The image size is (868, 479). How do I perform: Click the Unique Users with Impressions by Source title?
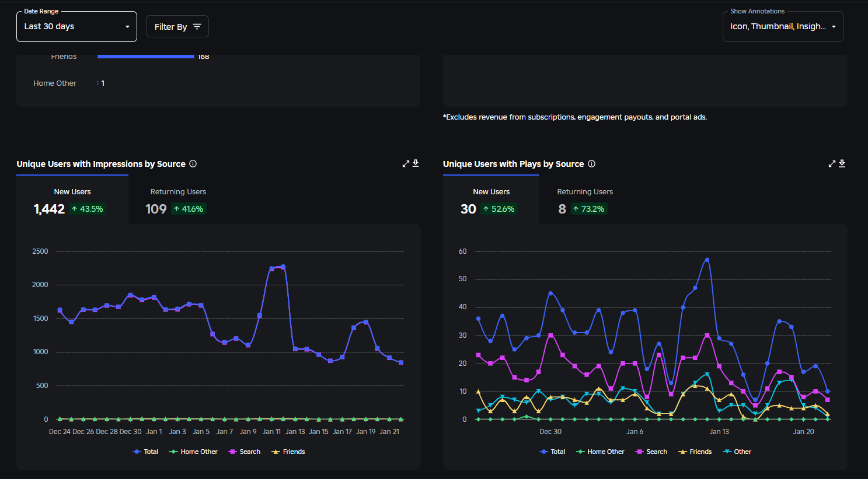click(x=101, y=164)
